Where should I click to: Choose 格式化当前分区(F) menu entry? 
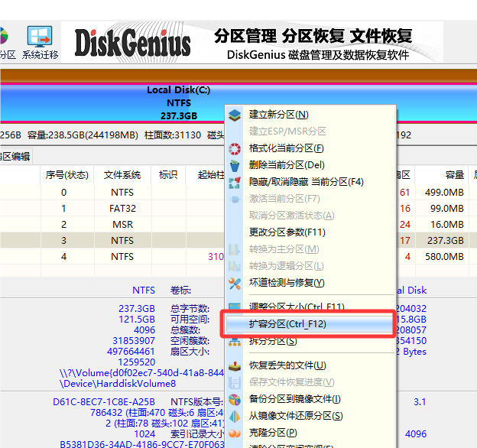point(310,148)
